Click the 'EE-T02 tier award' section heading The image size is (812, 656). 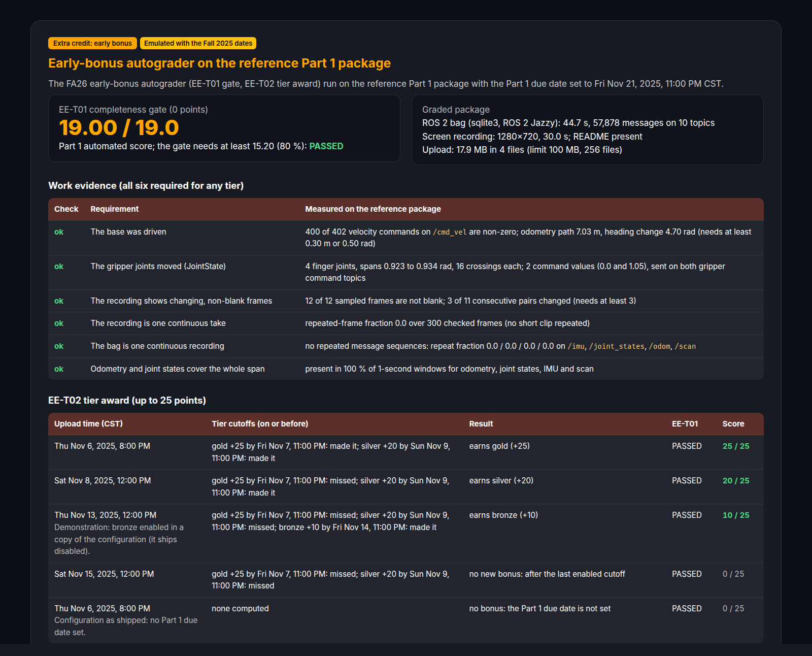coord(127,401)
